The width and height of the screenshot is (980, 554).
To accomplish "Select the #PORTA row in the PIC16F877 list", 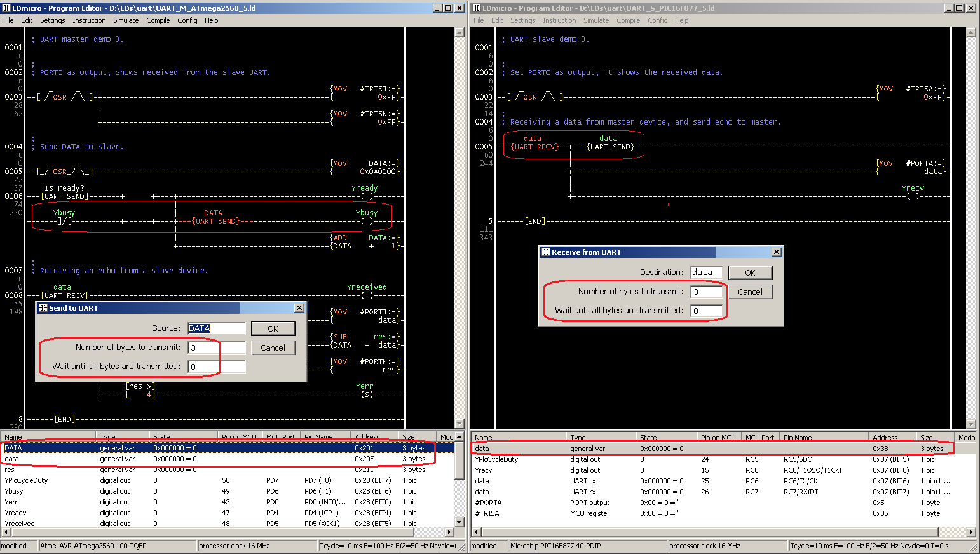I will click(x=723, y=503).
